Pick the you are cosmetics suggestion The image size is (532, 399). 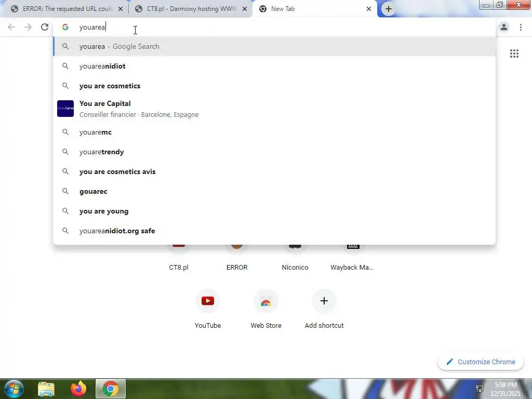click(x=274, y=86)
